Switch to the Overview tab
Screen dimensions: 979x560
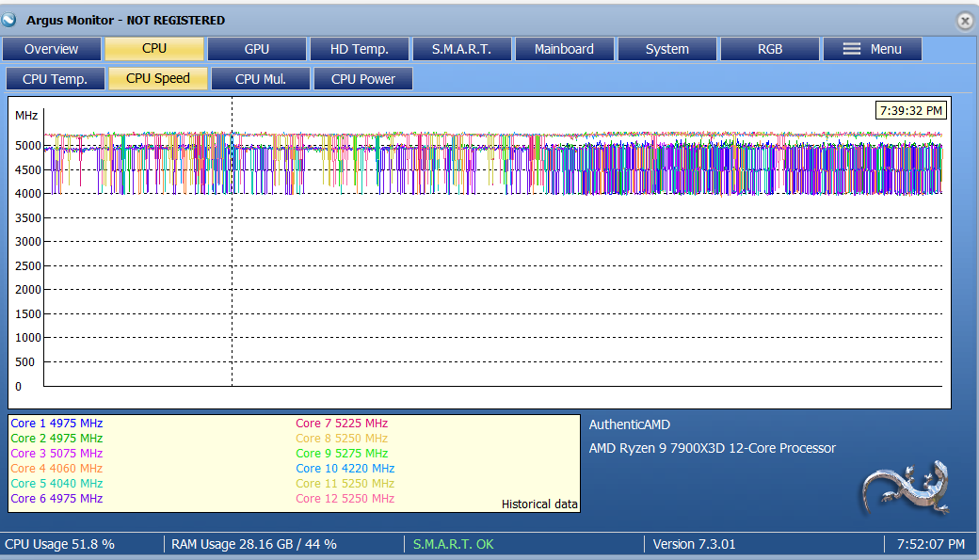[x=51, y=49]
